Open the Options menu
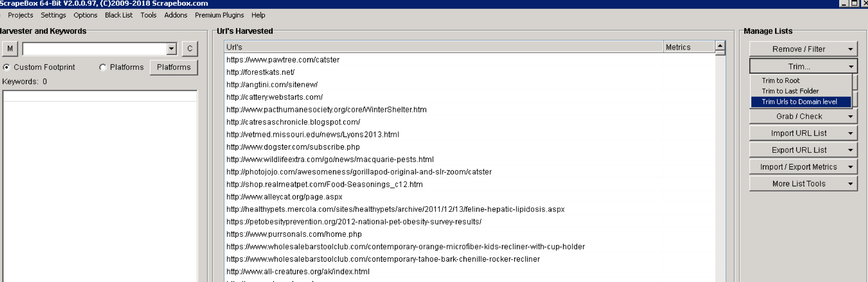 [x=85, y=15]
